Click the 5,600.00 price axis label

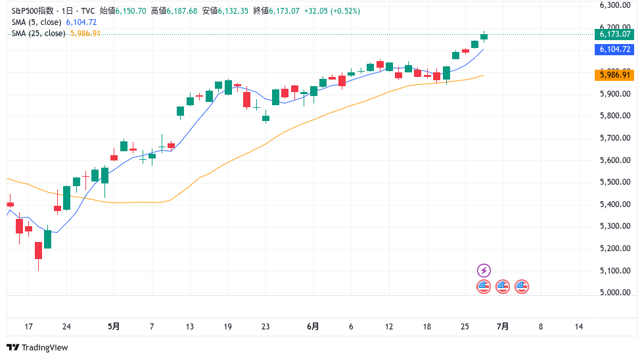point(615,160)
